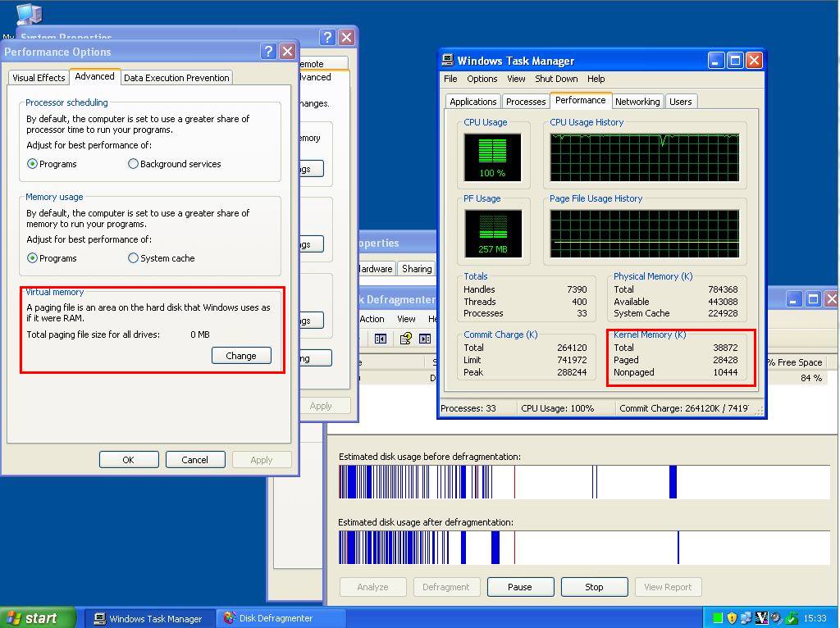This screenshot has width=840, height=628.
Task: Open the Processes tab in Task Manager
Action: (x=526, y=102)
